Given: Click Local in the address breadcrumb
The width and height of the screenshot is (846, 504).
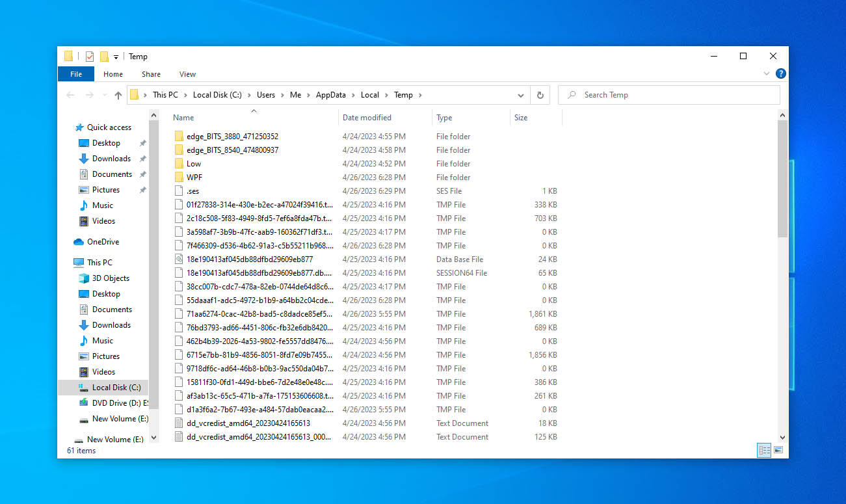Looking at the screenshot, I should 370,95.
